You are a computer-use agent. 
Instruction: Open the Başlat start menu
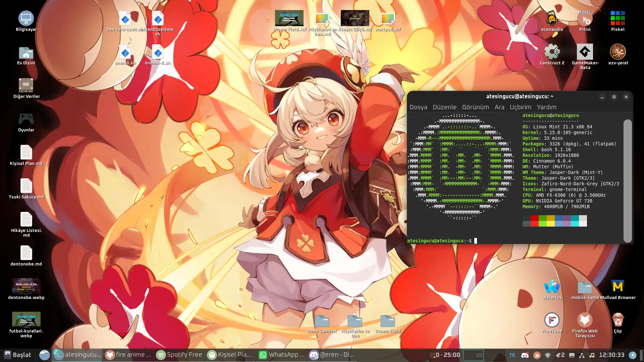point(17,355)
